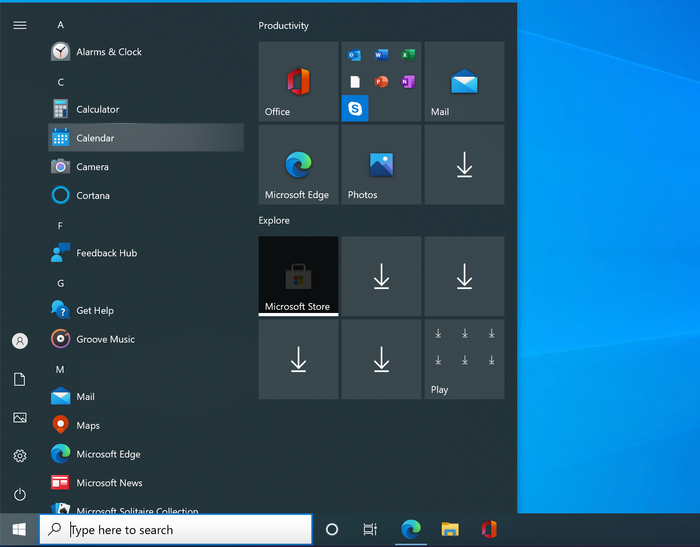This screenshot has width=700, height=547.
Task: Launch Groove Music
Action: point(146,339)
